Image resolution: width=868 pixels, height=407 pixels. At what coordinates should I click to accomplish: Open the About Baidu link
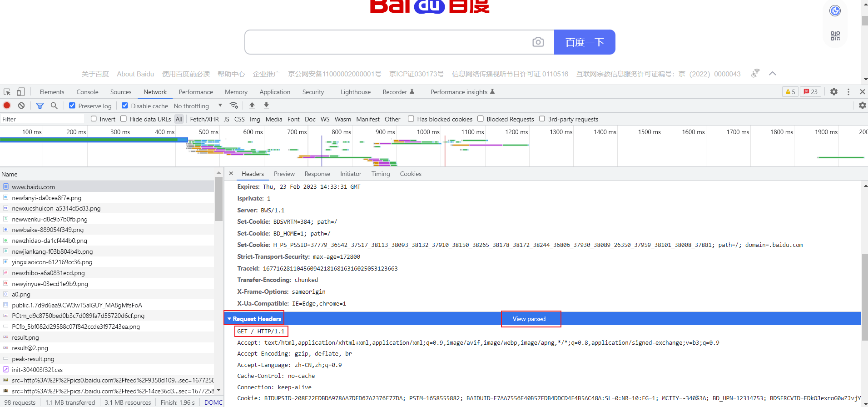135,74
